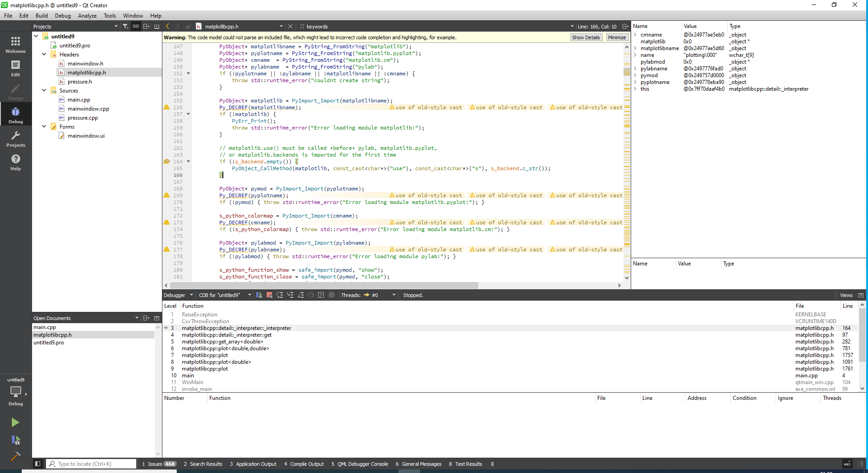The image size is (868, 473).
Task: Open the Window menu
Action: [x=133, y=16]
